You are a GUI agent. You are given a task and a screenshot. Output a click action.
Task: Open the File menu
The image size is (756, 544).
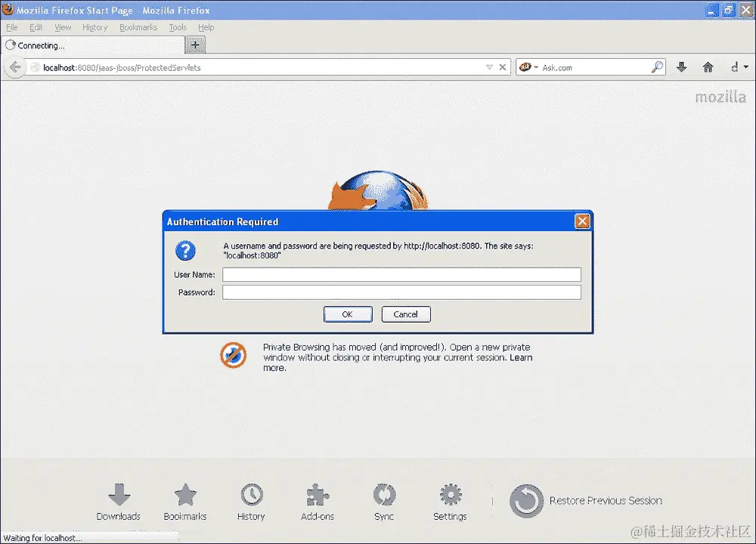tap(11, 27)
